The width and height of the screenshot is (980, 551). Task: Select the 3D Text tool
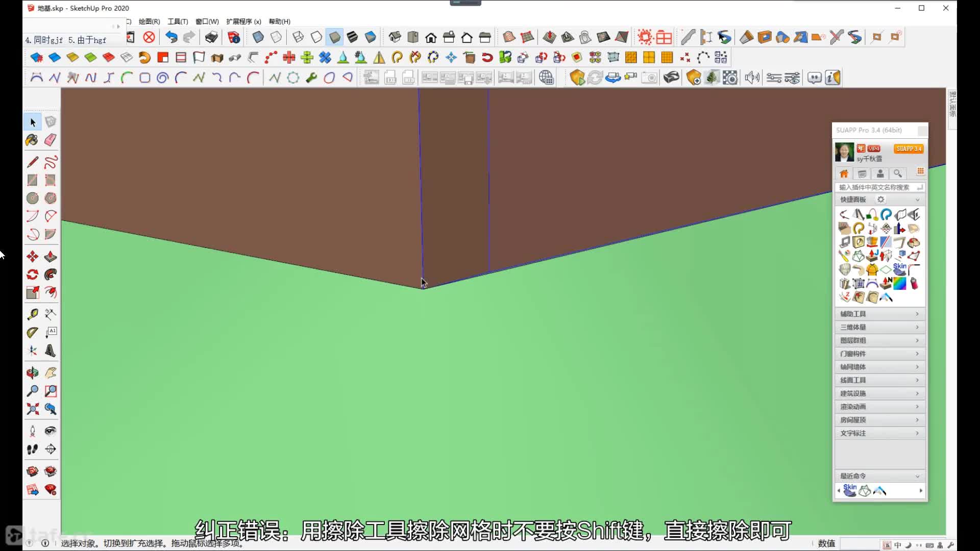click(50, 350)
